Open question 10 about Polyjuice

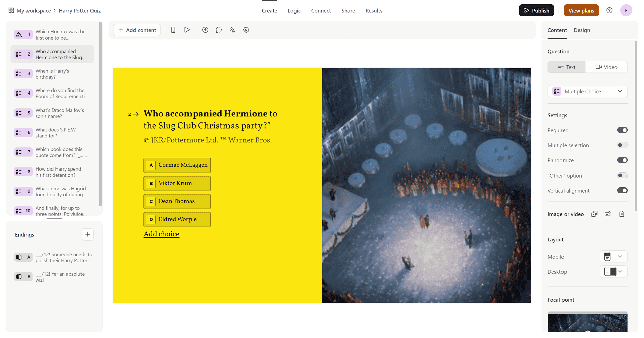(52, 210)
